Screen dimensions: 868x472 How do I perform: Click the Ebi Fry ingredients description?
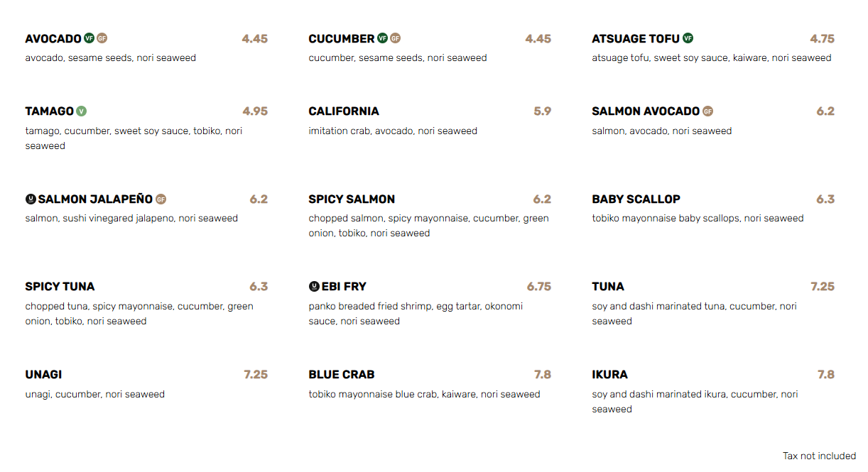tap(416, 314)
